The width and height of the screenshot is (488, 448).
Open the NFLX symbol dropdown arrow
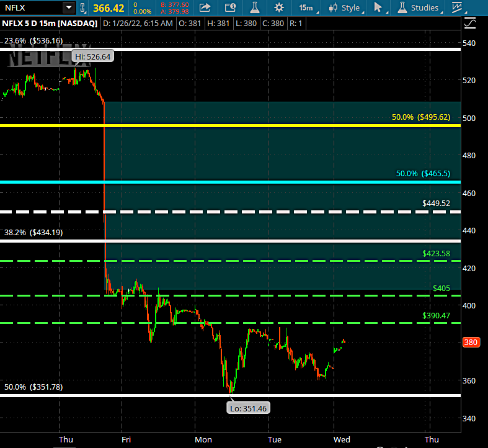point(69,7)
